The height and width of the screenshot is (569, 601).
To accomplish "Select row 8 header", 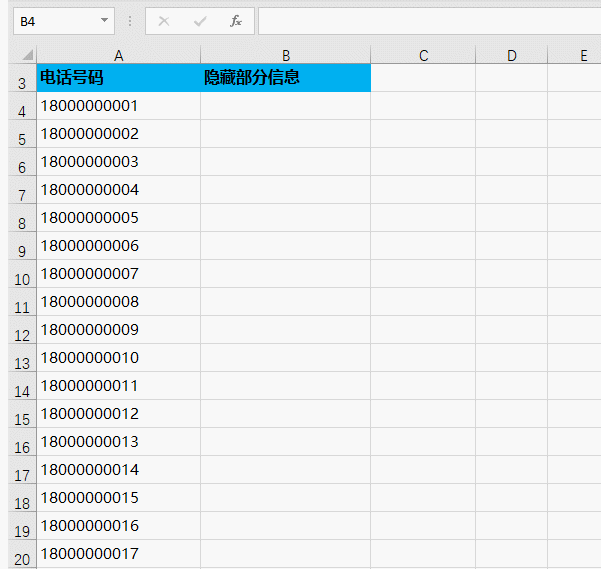I will click(22, 218).
